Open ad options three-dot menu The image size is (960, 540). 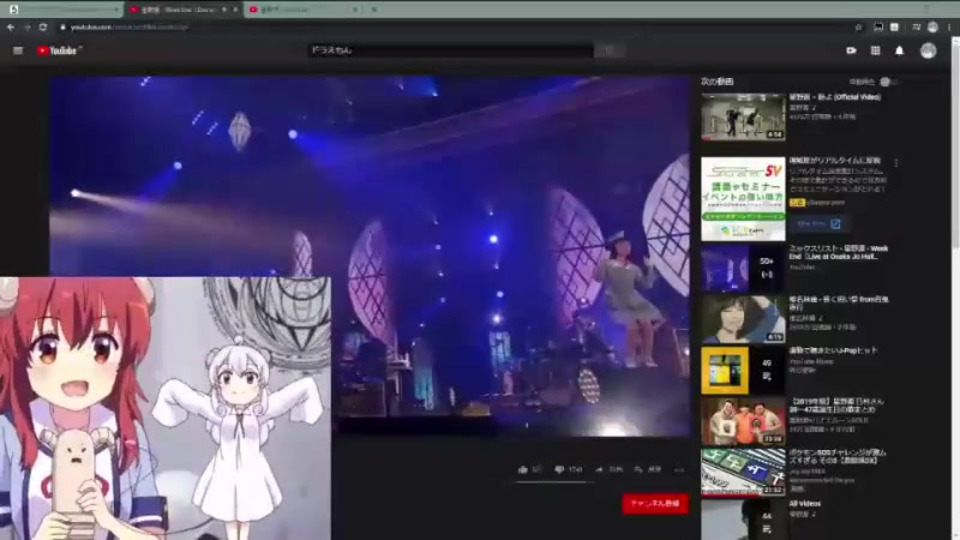pyautogui.click(x=896, y=163)
